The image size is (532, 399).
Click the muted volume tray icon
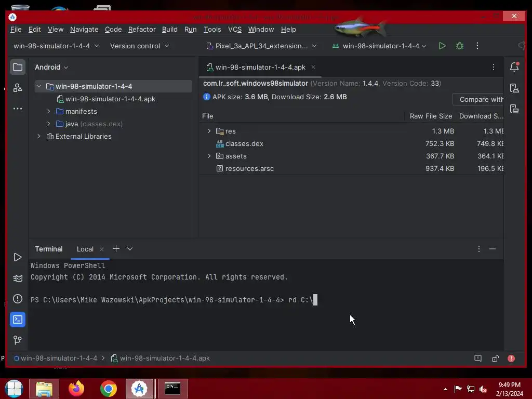[483, 389]
